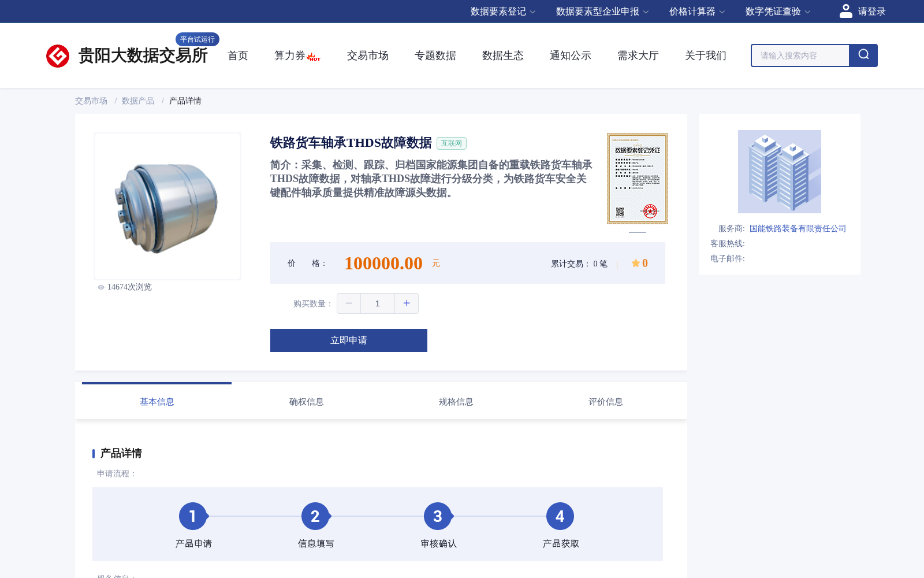Open the 通知公示 navigation item
924x578 pixels.
[x=571, y=55]
